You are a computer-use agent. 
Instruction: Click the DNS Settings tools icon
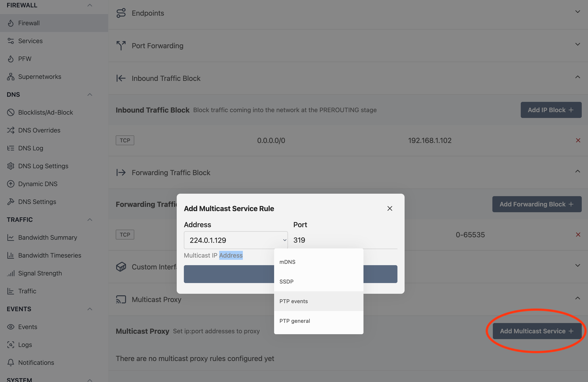click(11, 202)
